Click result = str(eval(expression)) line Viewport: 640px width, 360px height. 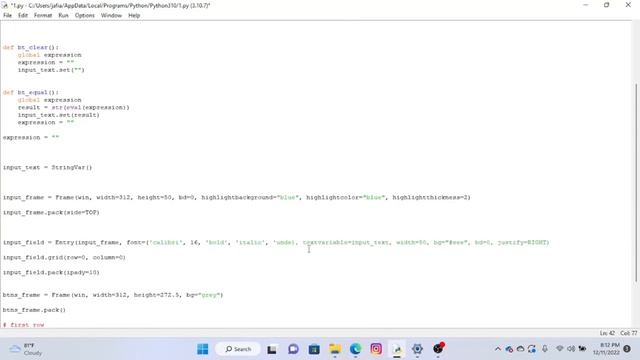[73, 107]
